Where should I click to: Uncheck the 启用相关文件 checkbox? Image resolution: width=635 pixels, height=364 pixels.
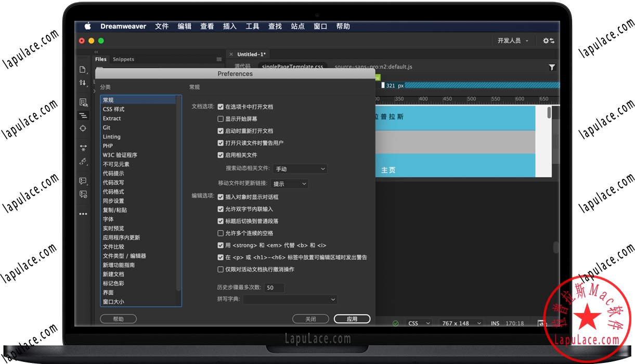(x=221, y=155)
